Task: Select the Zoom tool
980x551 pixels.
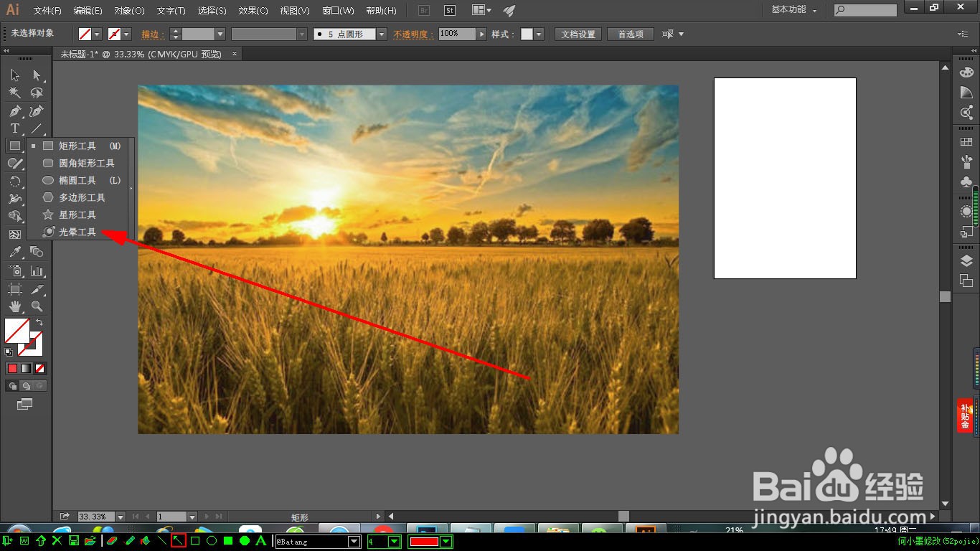Action: [x=37, y=306]
